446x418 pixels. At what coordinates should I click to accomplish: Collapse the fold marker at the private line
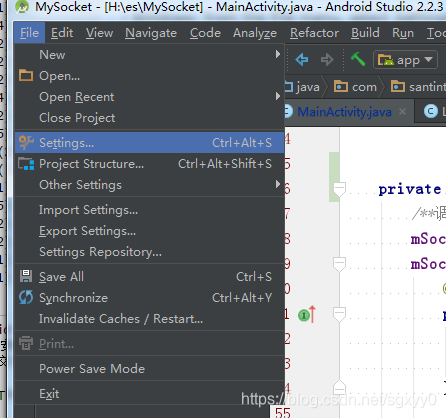click(x=339, y=189)
